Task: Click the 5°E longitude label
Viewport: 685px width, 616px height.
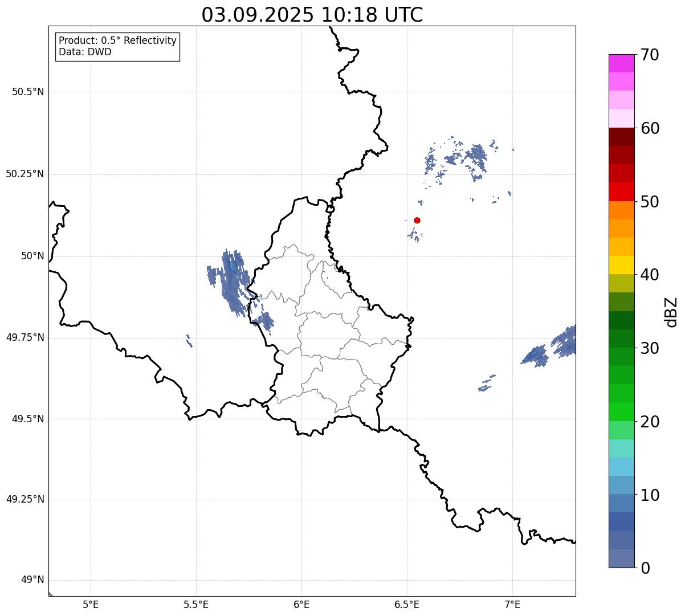Action: (x=91, y=604)
